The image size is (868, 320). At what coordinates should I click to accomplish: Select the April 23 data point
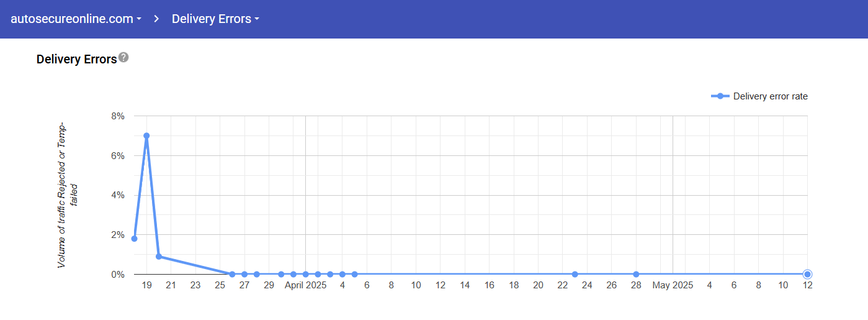(x=575, y=274)
